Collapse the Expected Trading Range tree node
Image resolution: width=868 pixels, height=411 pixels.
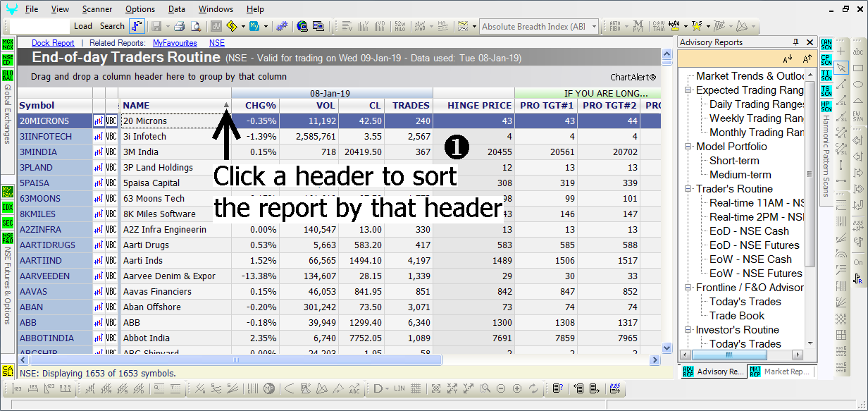(x=688, y=90)
